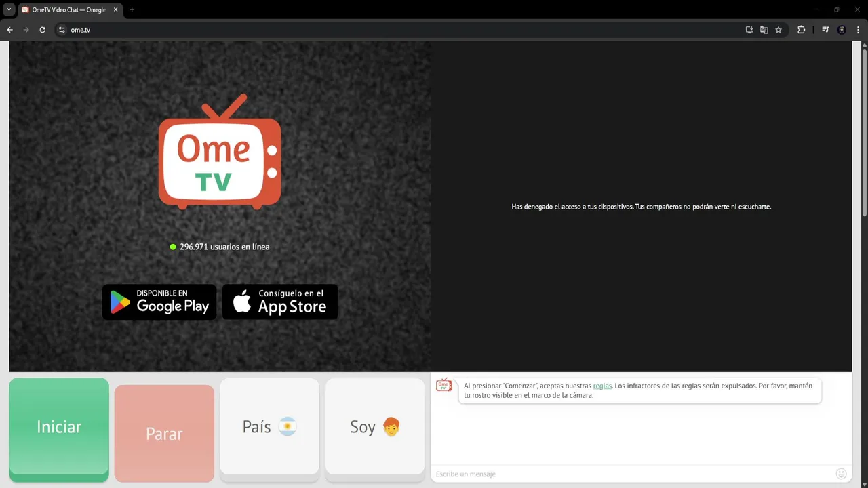Open the emoji smiley picker
This screenshot has height=488, width=868.
(x=842, y=474)
